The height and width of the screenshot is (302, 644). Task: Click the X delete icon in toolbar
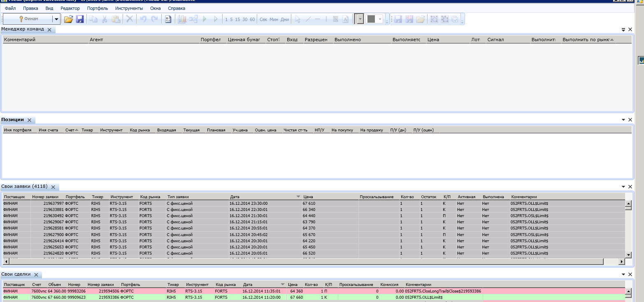click(129, 19)
